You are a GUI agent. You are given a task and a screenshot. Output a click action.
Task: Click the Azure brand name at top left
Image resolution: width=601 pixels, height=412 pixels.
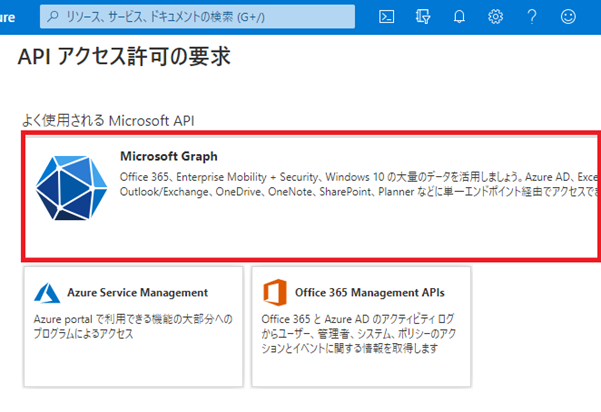pos(10,16)
